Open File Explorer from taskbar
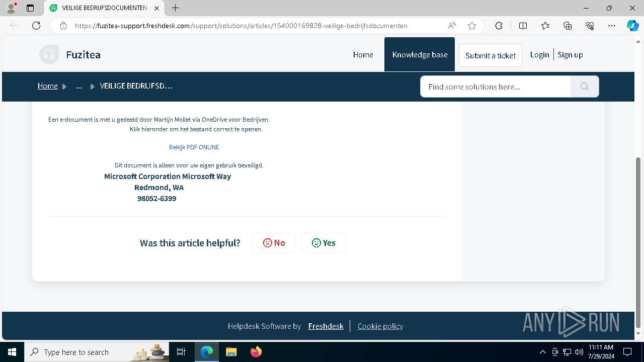644x362 pixels. coord(231,352)
